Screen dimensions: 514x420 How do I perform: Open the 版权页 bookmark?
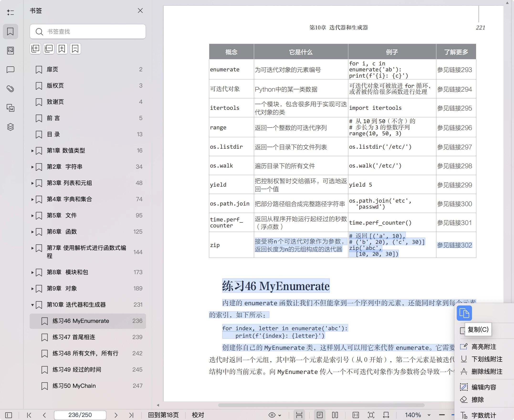tap(88, 86)
